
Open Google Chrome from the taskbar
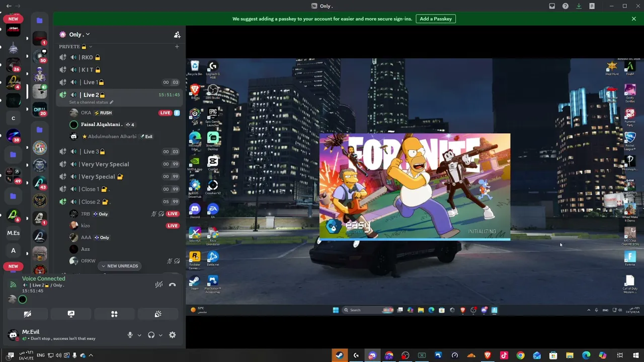tap(521, 355)
